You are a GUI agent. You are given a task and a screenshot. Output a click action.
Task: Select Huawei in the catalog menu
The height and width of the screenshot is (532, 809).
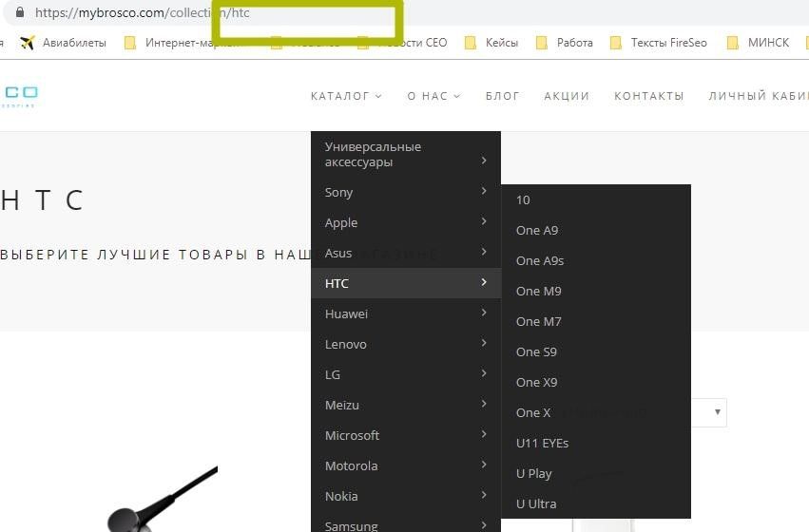click(x=346, y=313)
